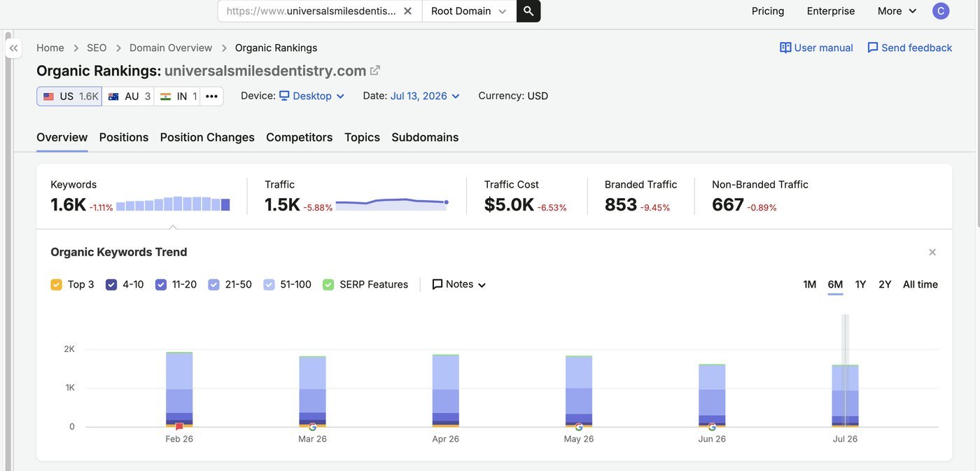The height and width of the screenshot is (471, 980).
Task: Switch to the Topics tab
Action: click(362, 137)
